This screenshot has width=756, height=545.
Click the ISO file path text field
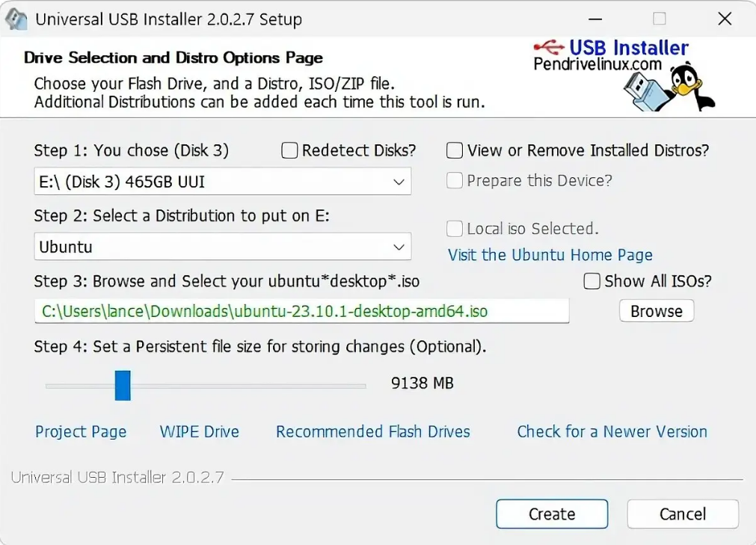(x=301, y=311)
